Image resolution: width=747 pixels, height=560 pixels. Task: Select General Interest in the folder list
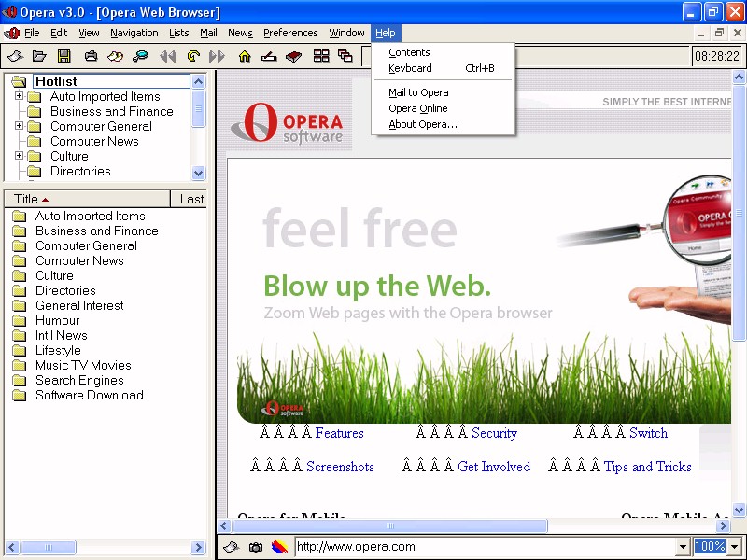pyautogui.click(x=79, y=306)
